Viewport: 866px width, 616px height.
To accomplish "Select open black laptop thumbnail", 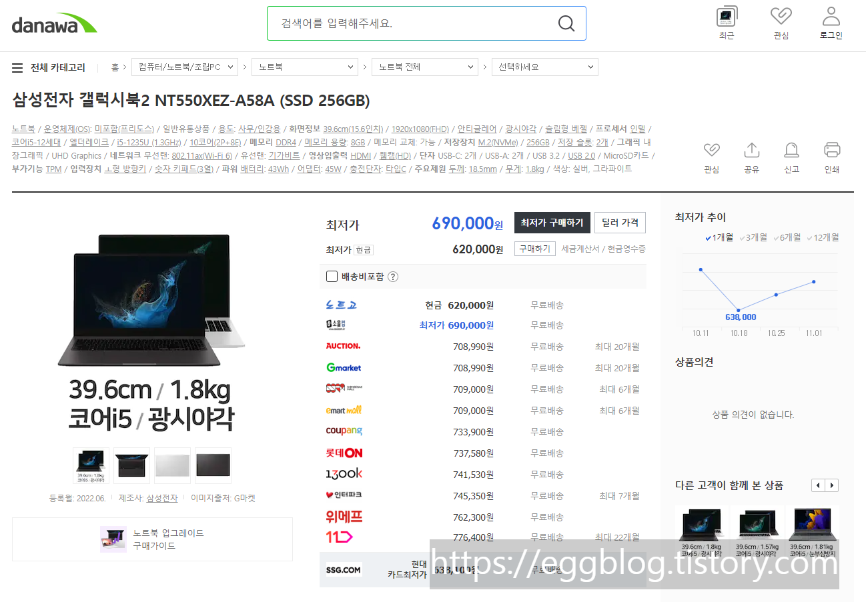I will tap(131, 465).
